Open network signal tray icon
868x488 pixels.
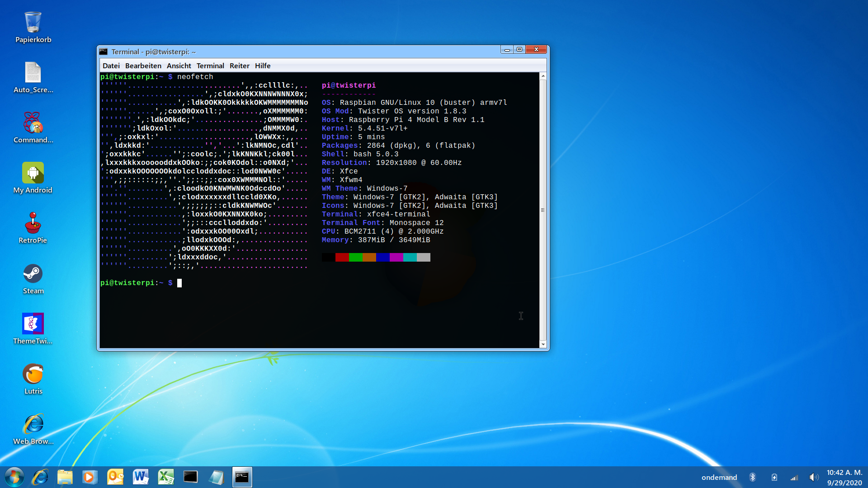pos(794,478)
